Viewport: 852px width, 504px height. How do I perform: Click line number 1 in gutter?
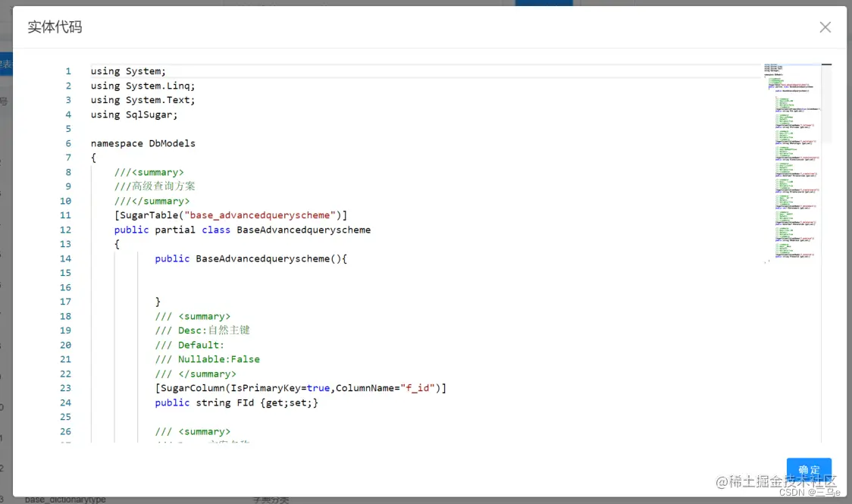tap(68, 71)
